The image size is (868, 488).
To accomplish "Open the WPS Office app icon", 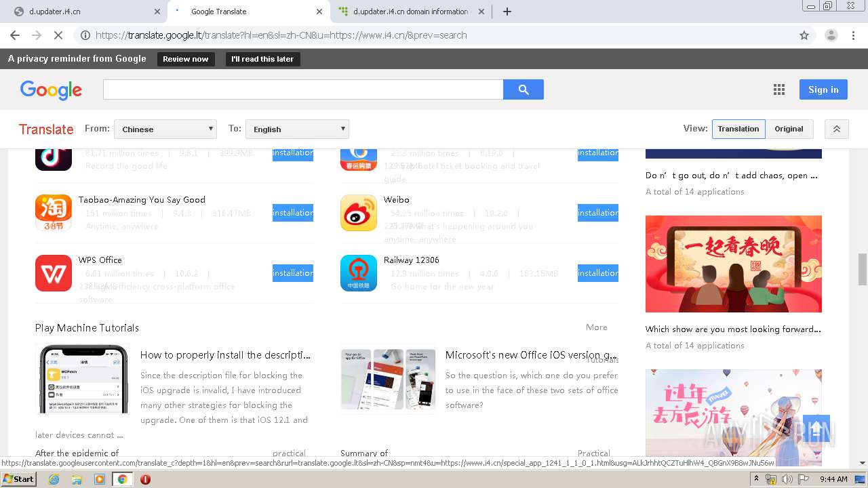I will 54,273.
